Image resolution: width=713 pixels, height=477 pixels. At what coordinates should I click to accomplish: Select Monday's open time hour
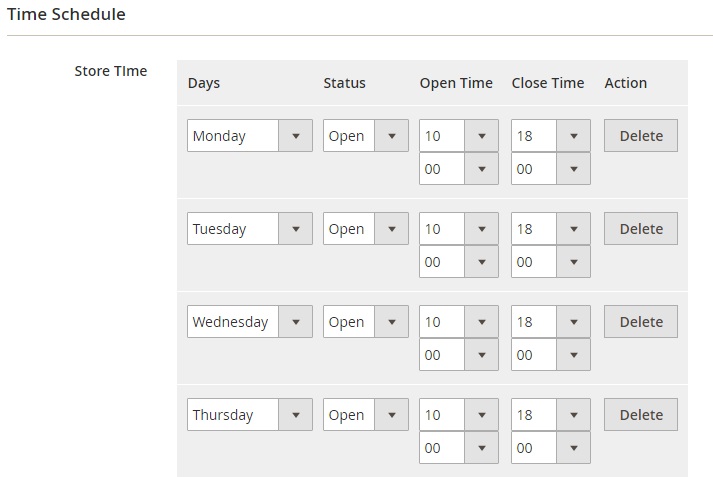(459, 136)
